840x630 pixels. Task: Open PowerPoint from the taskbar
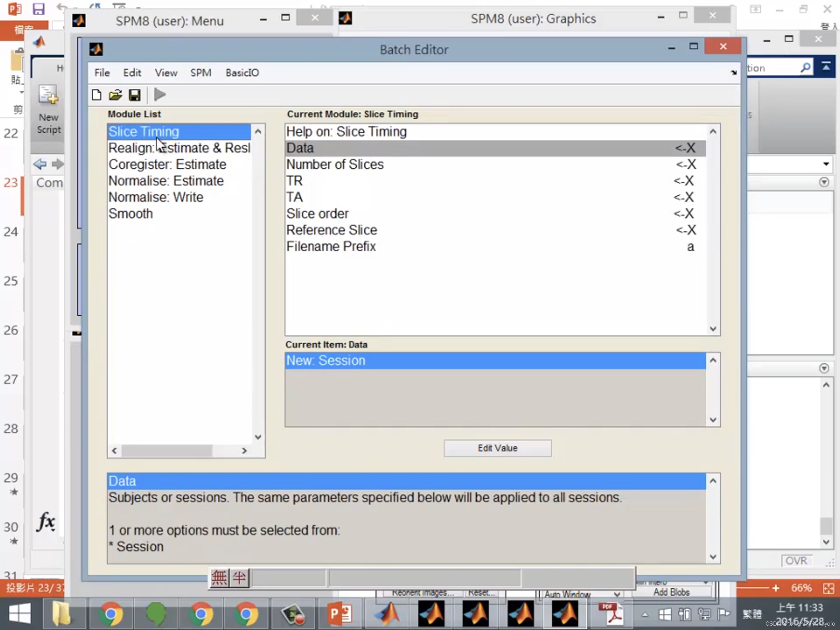[x=340, y=613]
